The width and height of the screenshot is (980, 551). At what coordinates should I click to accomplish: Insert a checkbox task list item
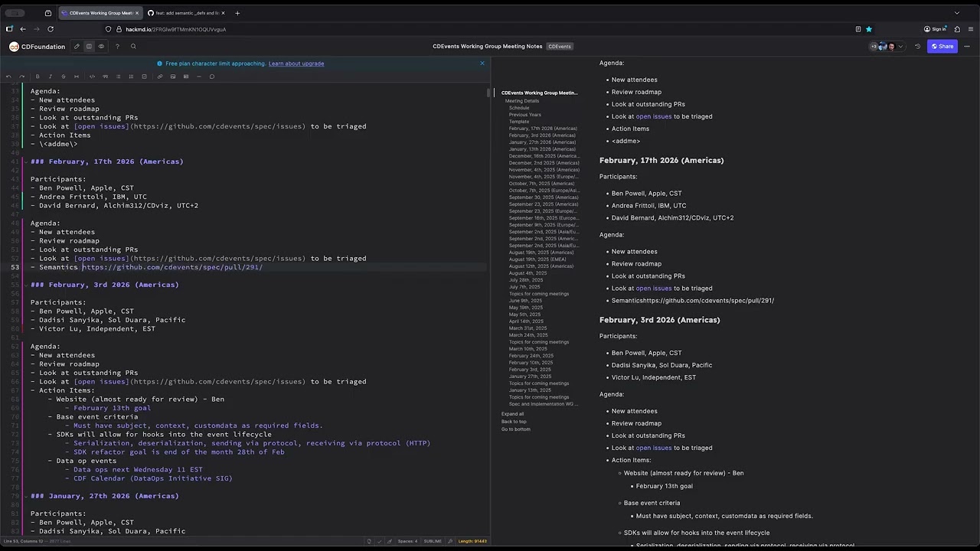pos(144,77)
